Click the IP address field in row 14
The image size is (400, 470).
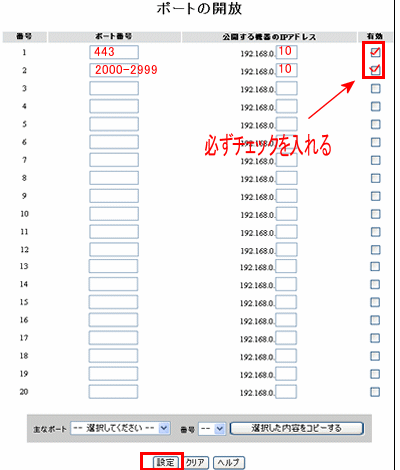click(286, 284)
